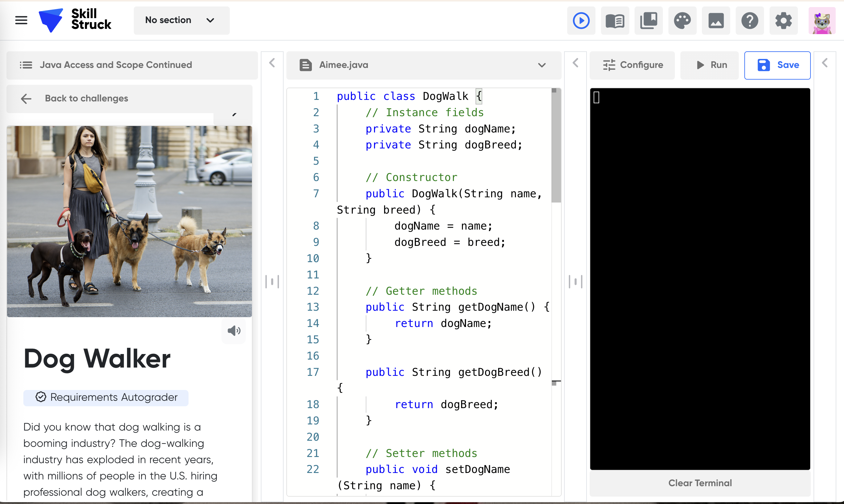Viewport: 844px width, 504px height.
Task: Open the No section dropdown
Action: 181,20
